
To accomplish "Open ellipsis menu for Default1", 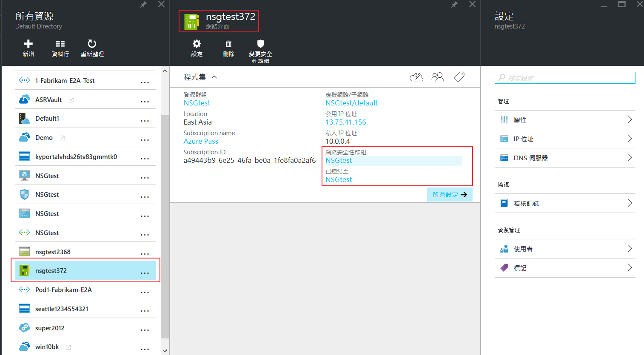I will [x=145, y=121].
